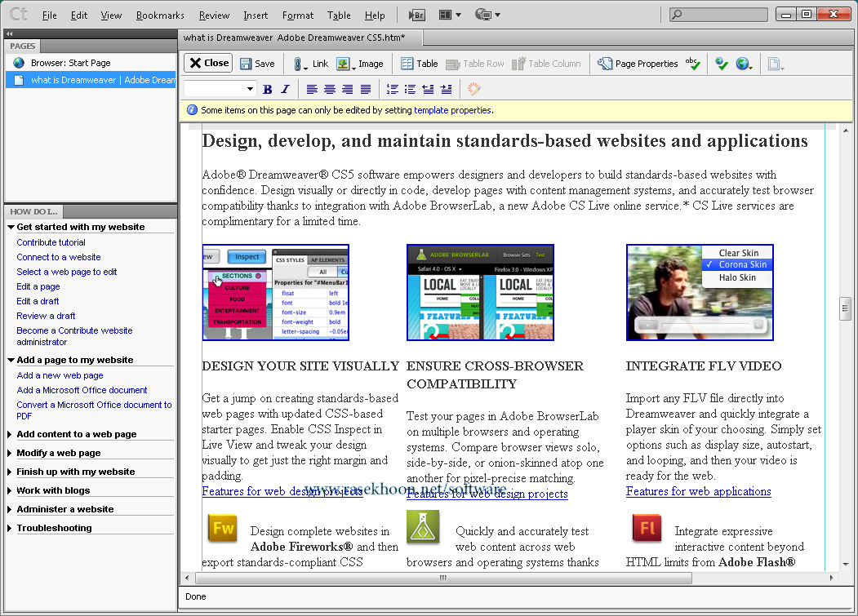Open the paragraph style dropdown

(x=220, y=89)
